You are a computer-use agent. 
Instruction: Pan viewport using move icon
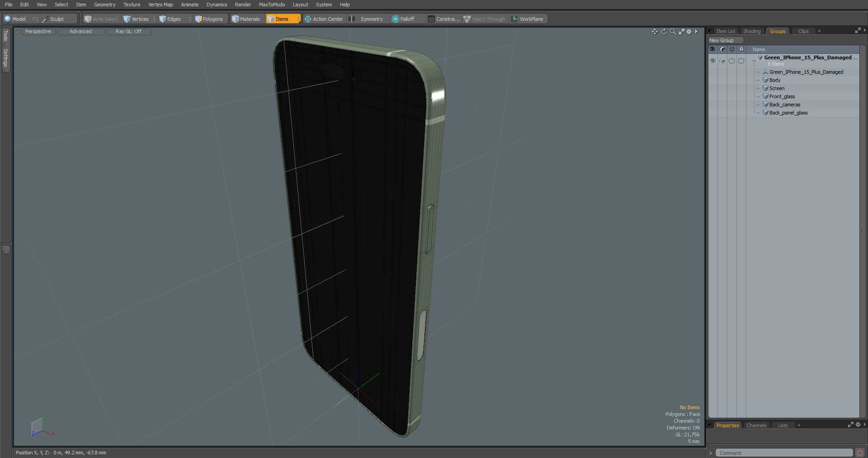tap(655, 32)
